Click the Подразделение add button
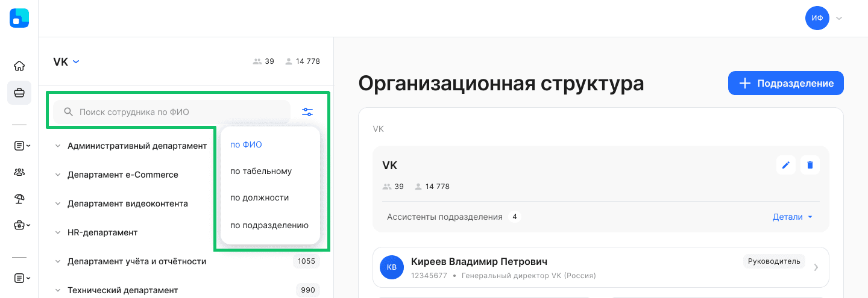The width and height of the screenshot is (868, 298). 786,83
